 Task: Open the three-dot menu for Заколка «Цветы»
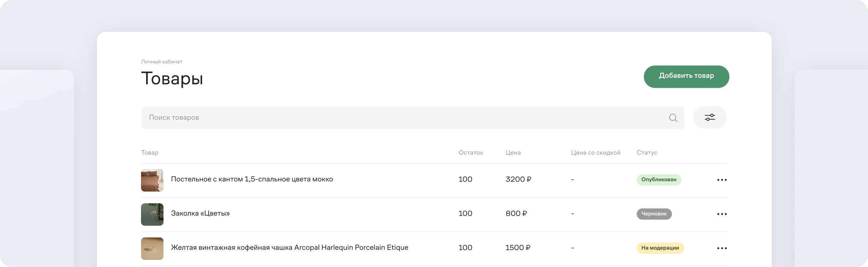(x=722, y=214)
